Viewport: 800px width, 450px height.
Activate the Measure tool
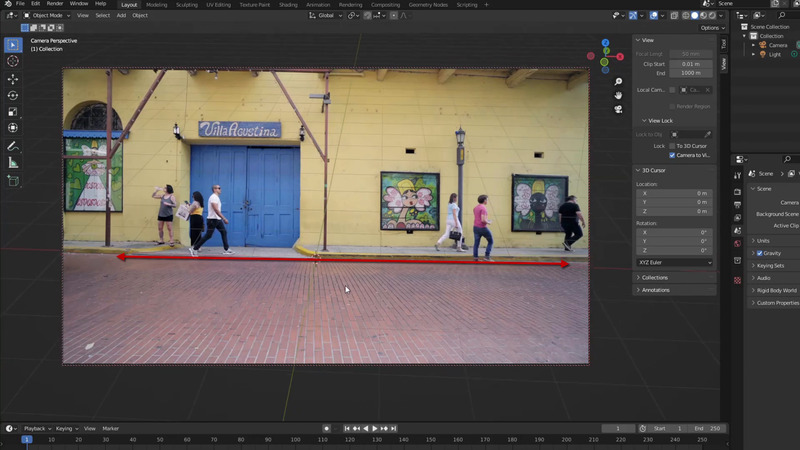coord(13,162)
